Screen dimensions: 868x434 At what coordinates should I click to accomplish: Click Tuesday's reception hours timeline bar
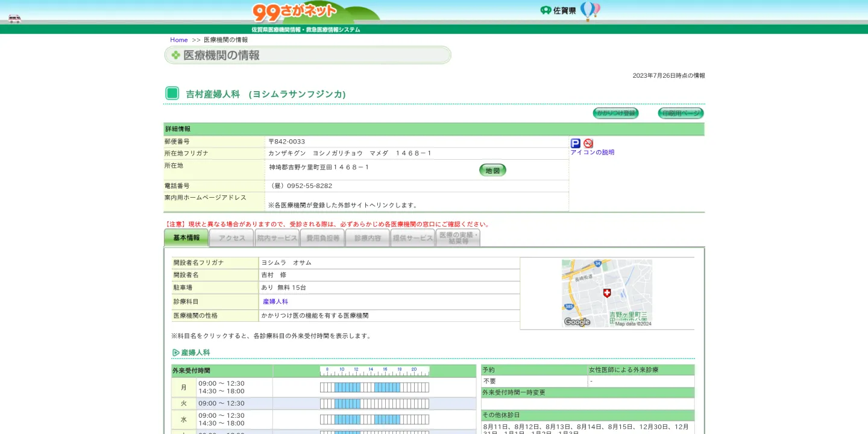[374, 403]
